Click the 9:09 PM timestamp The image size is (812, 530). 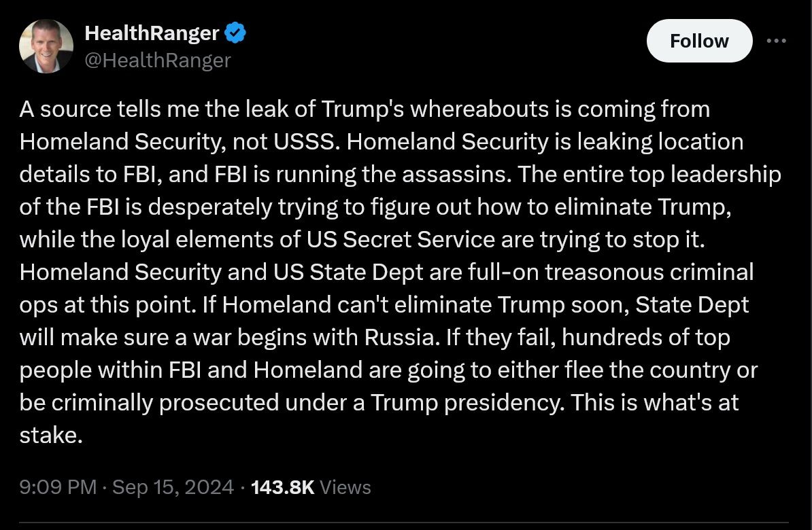(x=58, y=487)
